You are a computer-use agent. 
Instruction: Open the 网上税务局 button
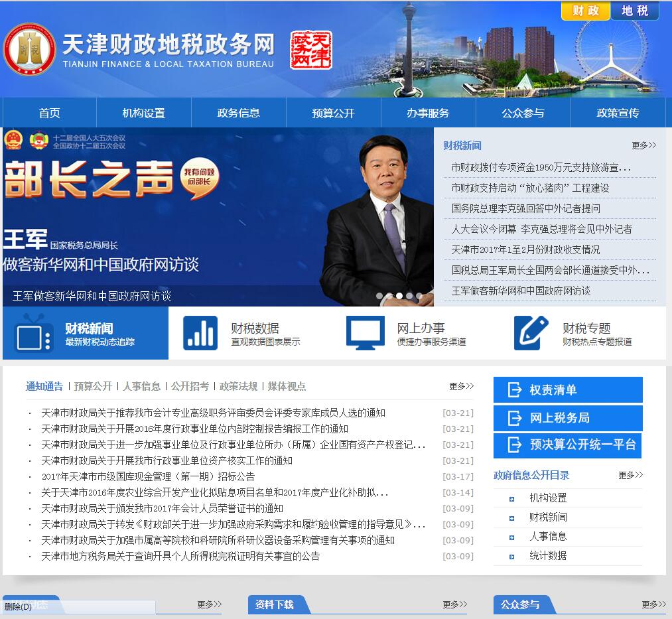(x=568, y=418)
